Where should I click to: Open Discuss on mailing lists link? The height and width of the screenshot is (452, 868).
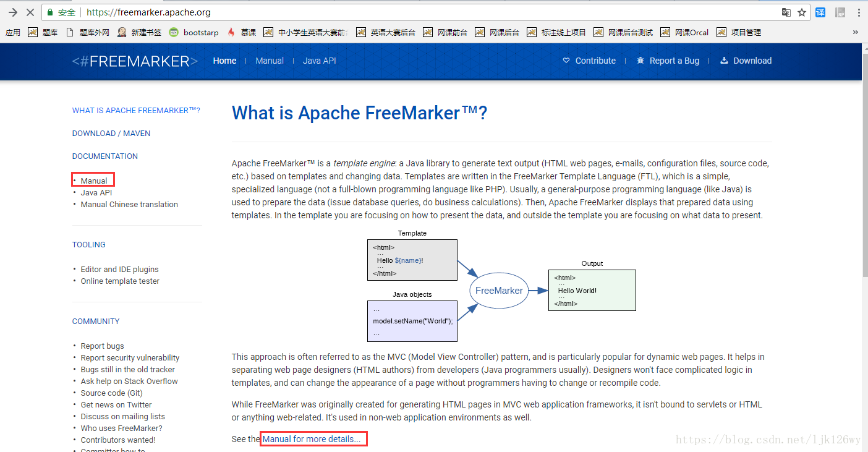click(123, 417)
